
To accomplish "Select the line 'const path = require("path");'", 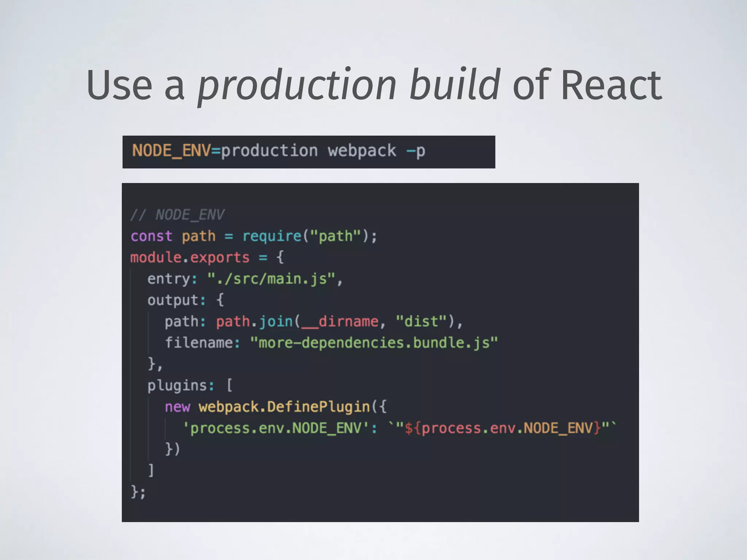I will click(254, 236).
